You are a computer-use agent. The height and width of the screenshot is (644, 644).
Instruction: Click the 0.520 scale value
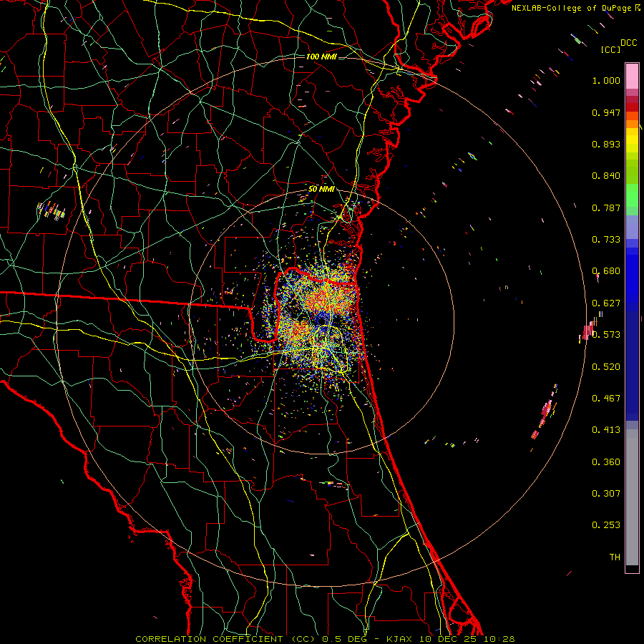coord(606,367)
